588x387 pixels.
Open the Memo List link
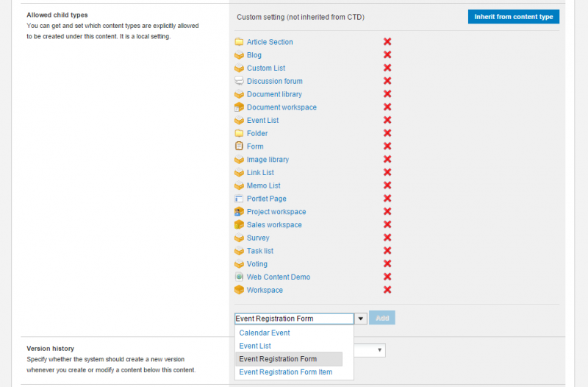(264, 186)
